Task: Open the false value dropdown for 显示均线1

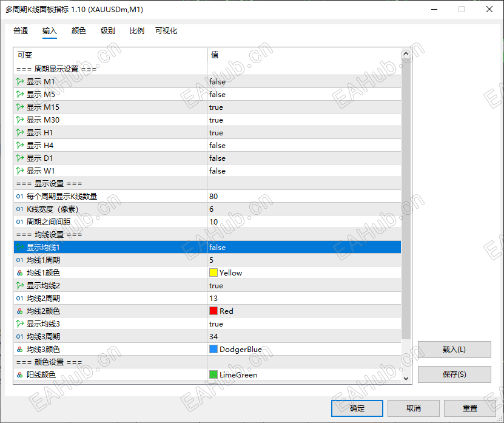Action: tap(304, 248)
